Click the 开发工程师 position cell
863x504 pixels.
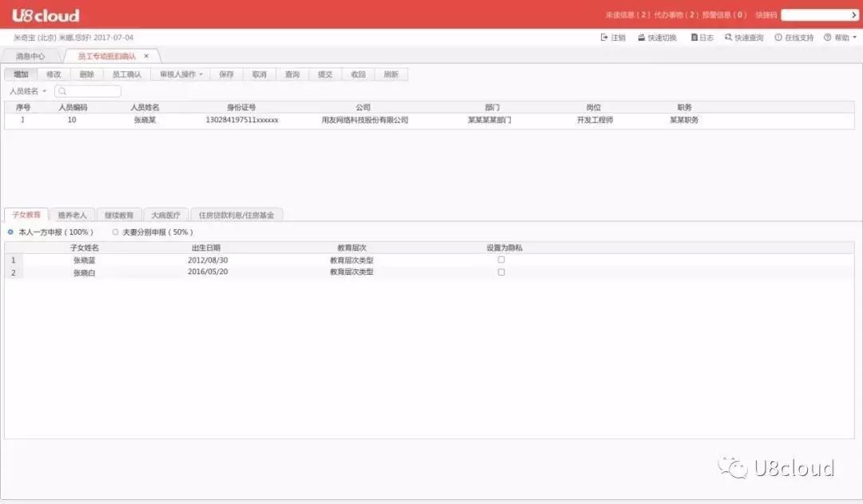coord(595,120)
